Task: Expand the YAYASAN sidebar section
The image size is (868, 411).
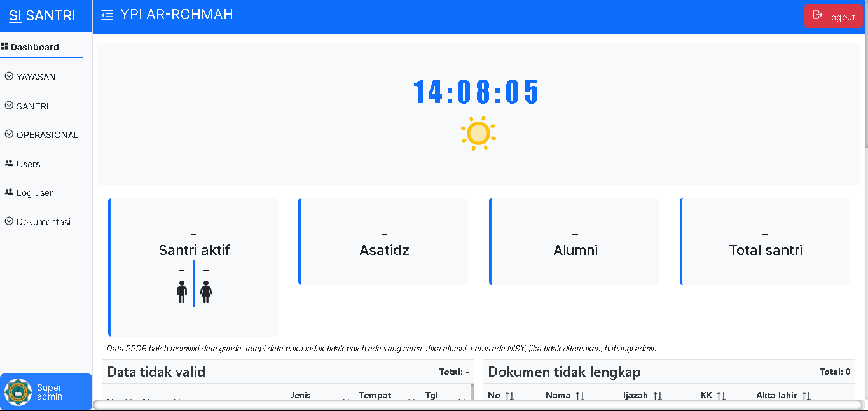Action: click(36, 76)
